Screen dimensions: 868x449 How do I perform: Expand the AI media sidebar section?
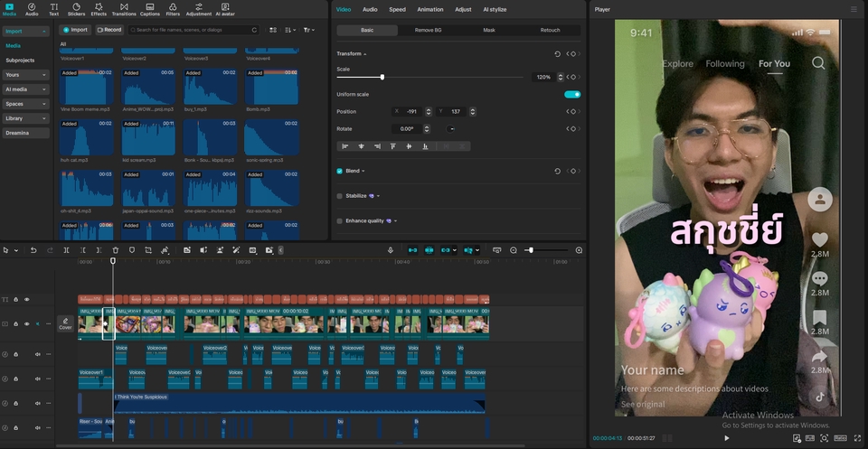25,89
